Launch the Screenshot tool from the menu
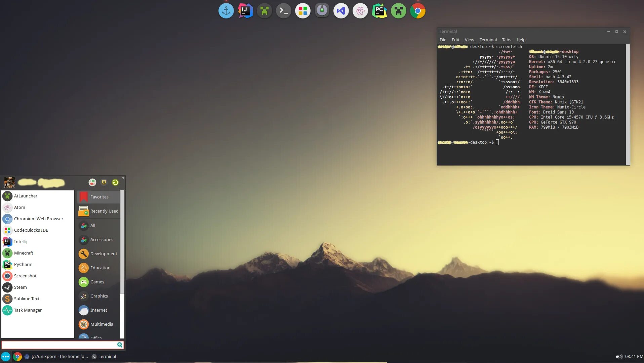The width and height of the screenshot is (644, 363). pyautogui.click(x=38, y=276)
